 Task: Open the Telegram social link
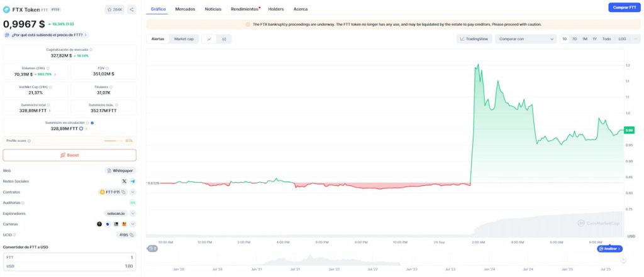click(x=133, y=181)
